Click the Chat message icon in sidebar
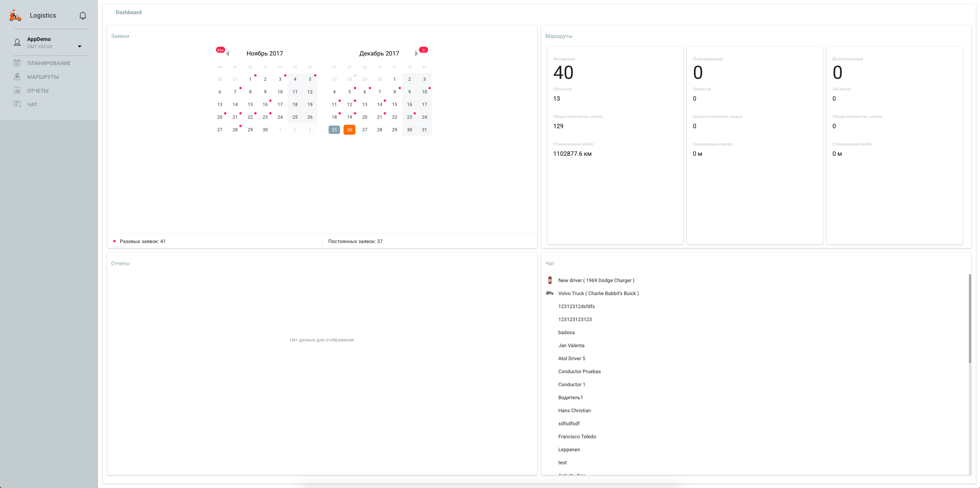 click(17, 104)
